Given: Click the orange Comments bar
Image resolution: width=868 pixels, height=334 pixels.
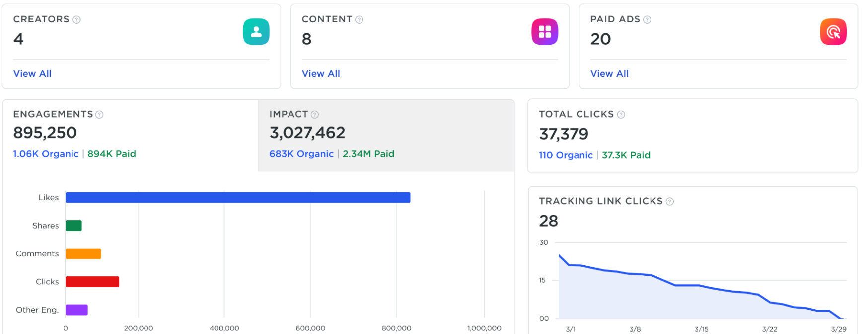Looking at the screenshot, I should (x=83, y=254).
